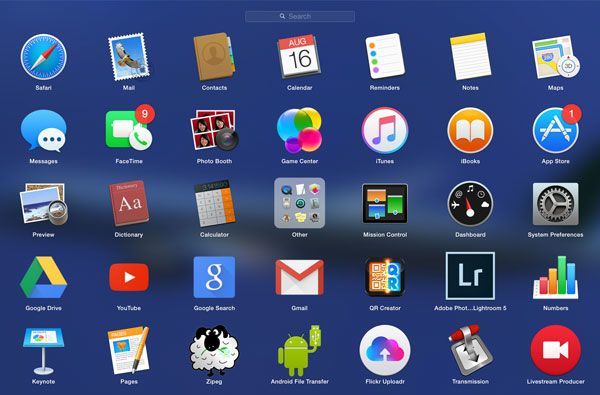Open the Contacts app
This screenshot has width=600, height=395.
pyautogui.click(x=214, y=57)
